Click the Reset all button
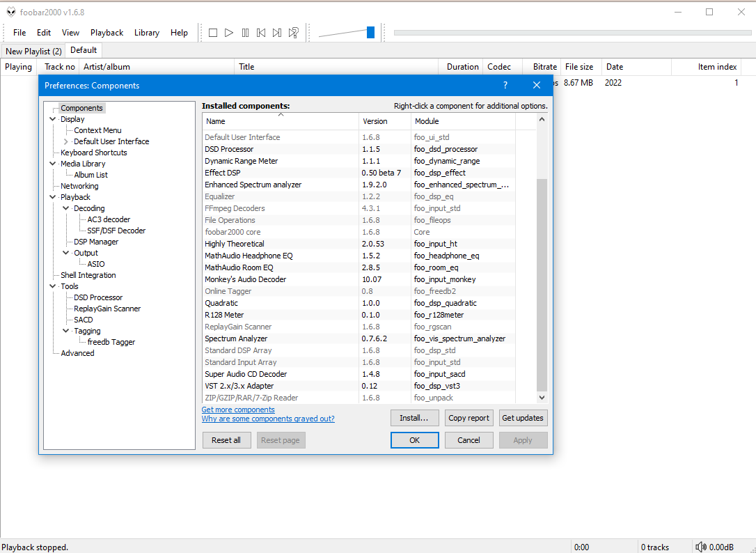 [226, 440]
